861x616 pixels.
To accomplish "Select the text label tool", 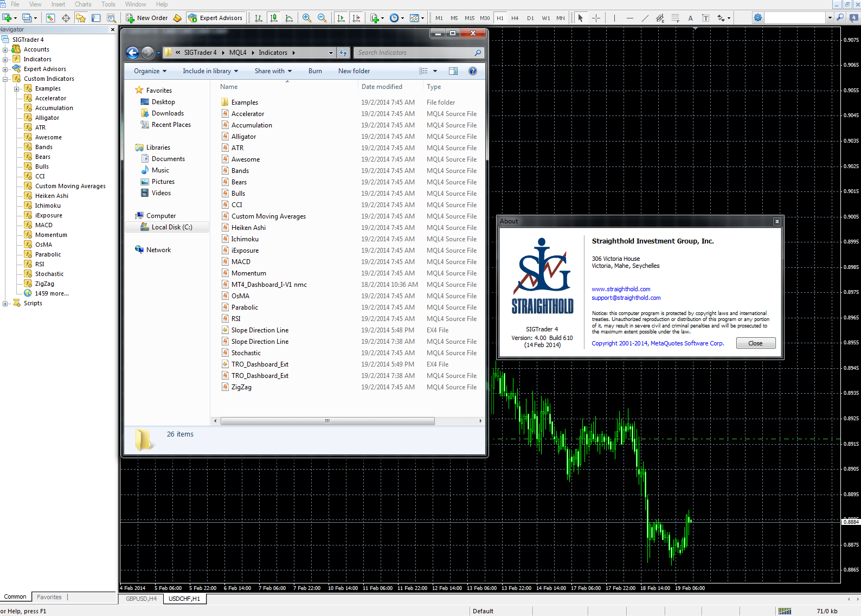I will point(705,18).
